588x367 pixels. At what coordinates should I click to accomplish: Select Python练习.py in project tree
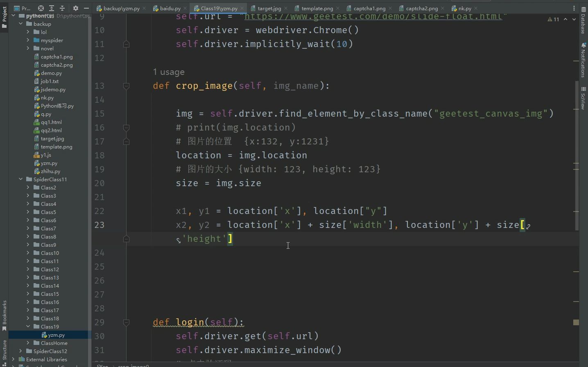[x=57, y=106]
